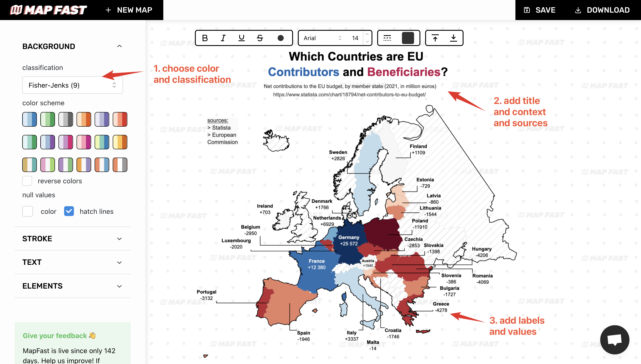
Task: Click the bullet/alignment icon in toolbar
Action: 387,37
